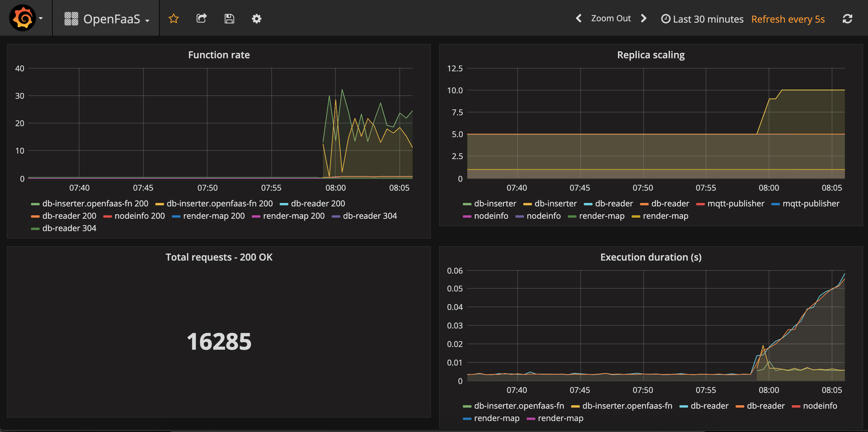The width and height of the screenshot is (868, 432).
Task: Toggle green db-inserter.openfaas-fn 200 series in Function rate
Action: (x=95, y=204)
